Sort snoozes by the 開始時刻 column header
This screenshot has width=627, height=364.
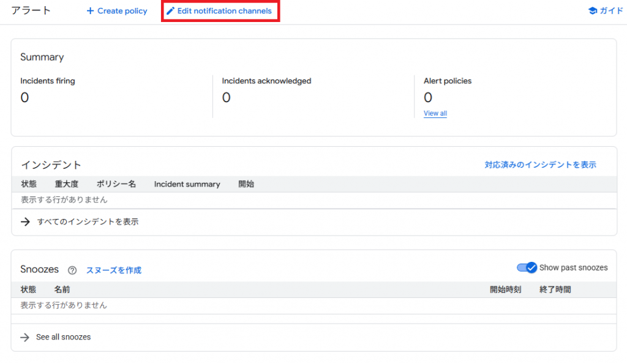click(x=505, y=289)
